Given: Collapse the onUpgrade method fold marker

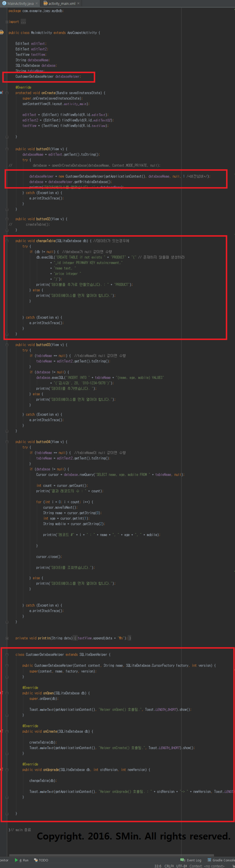Looking at the screenshot, I should 7,770.
